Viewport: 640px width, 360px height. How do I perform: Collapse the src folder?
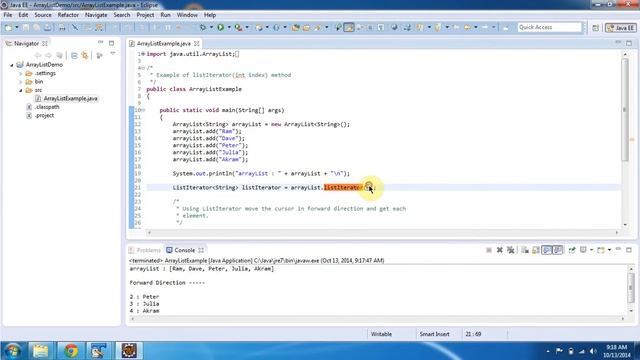pos(20,90)
